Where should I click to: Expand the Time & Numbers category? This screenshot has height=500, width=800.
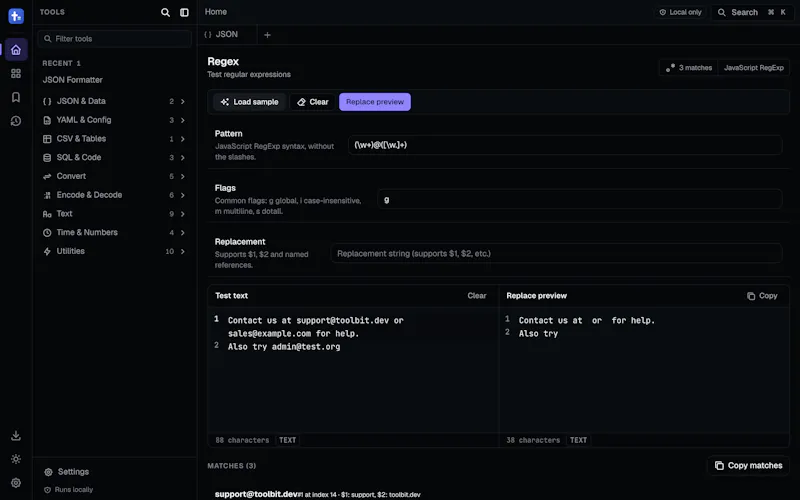(x=114, y=233)
